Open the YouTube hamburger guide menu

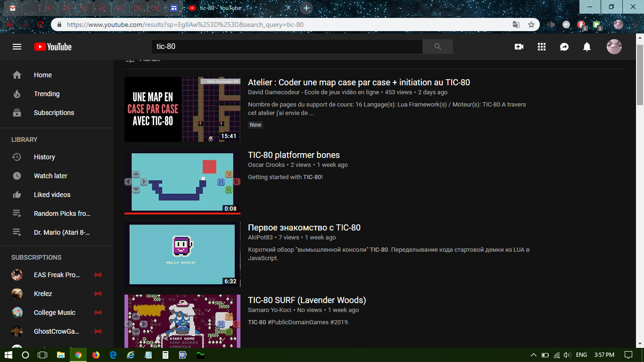click(x=17, y=47)
